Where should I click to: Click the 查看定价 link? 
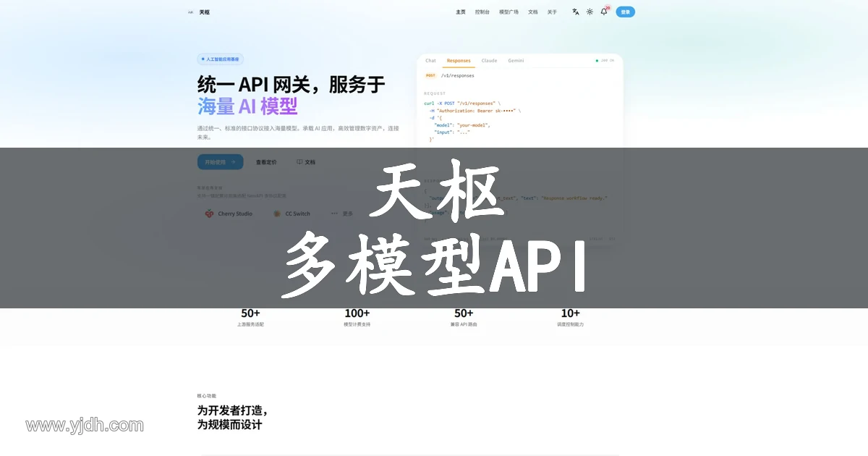(266, 162)
